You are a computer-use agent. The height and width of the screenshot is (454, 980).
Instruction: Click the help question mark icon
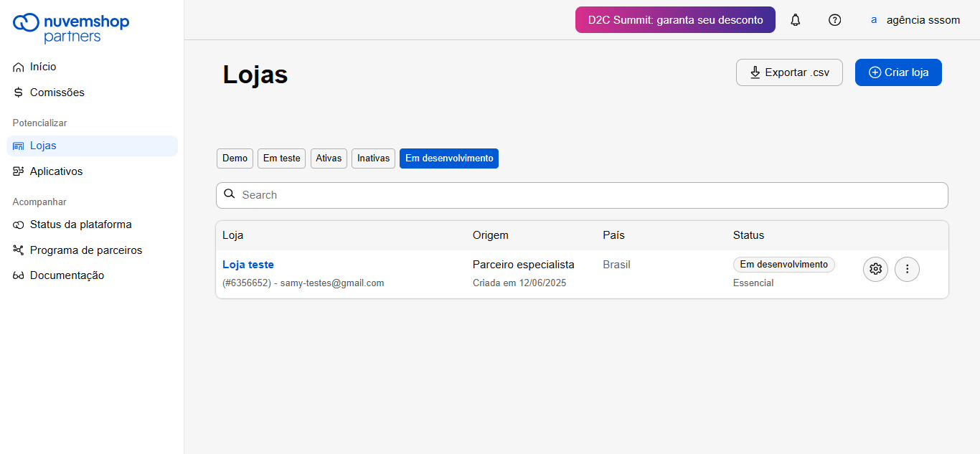tap(834, 20)
